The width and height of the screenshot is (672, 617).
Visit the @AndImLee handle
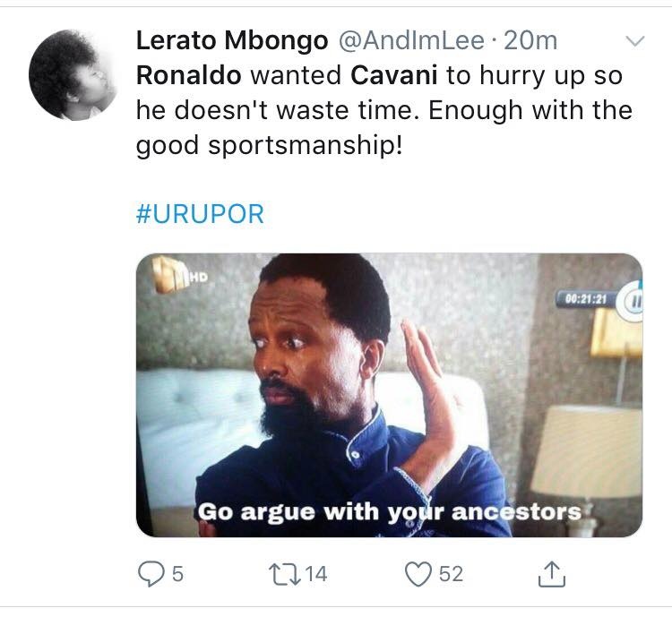pyautogui.click(x=409, y=41)
